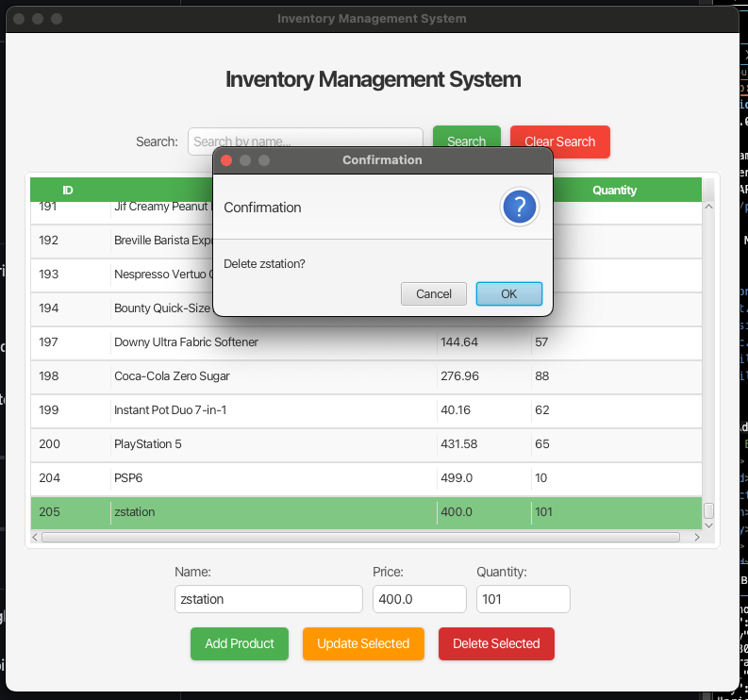The image size is (748, 700).
Task: Click the ID cell 194
Action: point(71,308)
